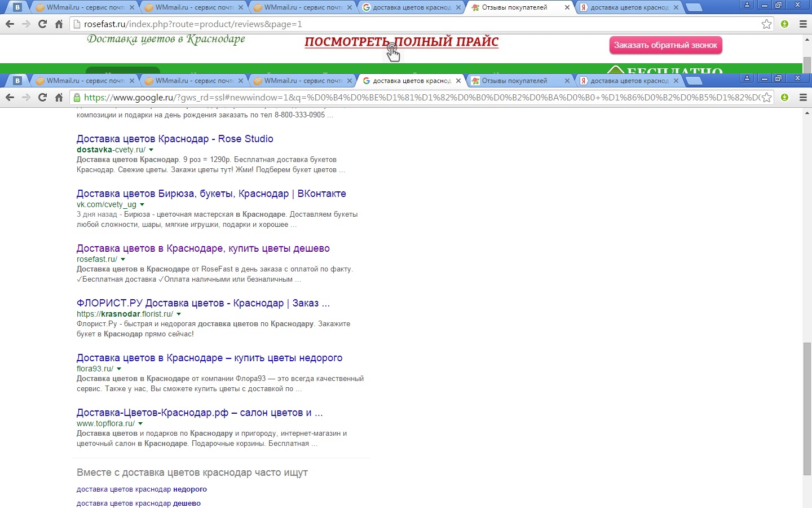812x508 pixels.
Task: Click the profile icon in rosefast.ru window title bar
Action: [x=747, y=5]
